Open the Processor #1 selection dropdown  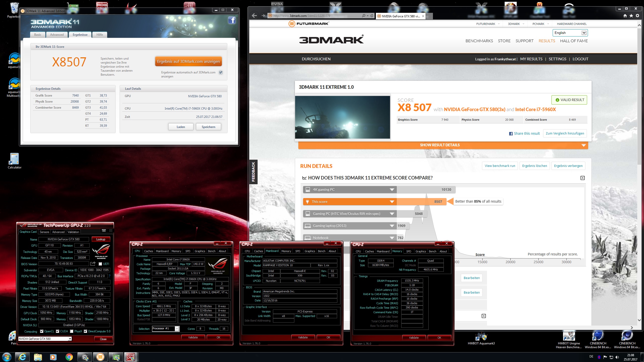pyautogui.click(x=166, y=329)
